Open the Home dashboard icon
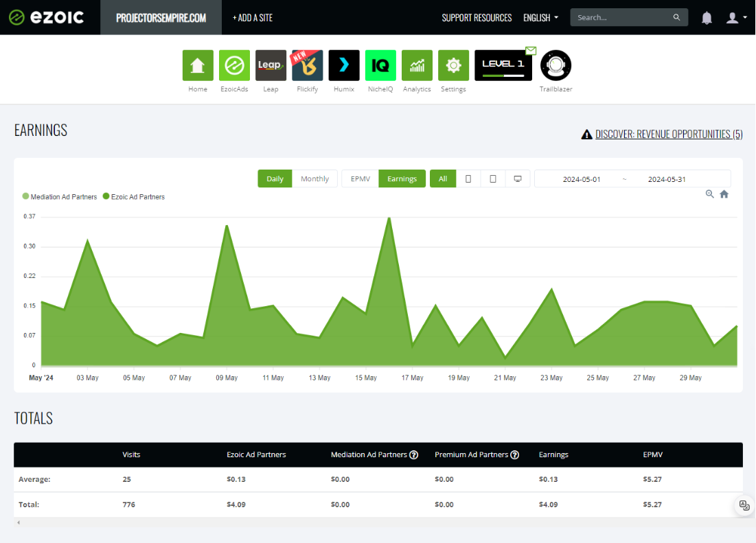Viewport: 756px width, 543px height. pos(198,65)
